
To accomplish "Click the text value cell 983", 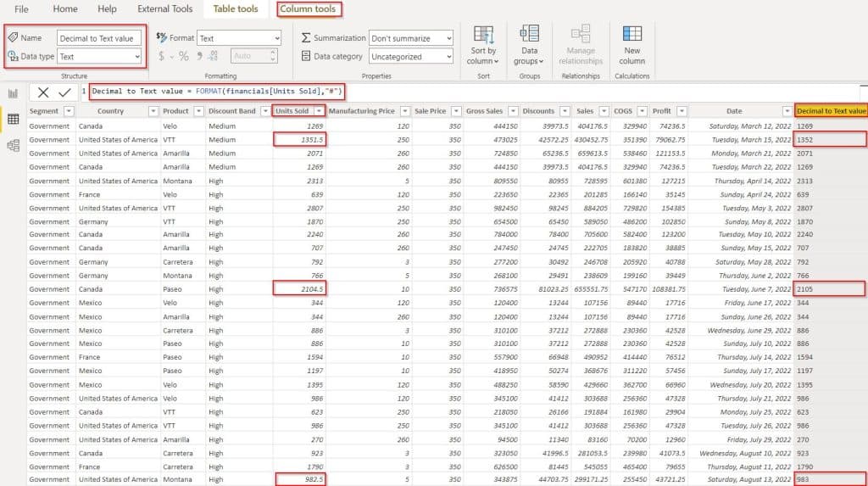I will coord(831,479).
